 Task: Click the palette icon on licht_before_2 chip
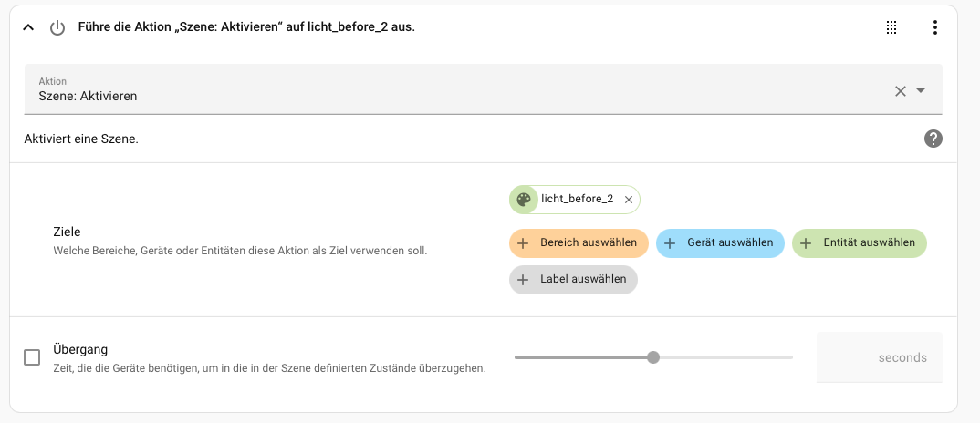point(524,199)
